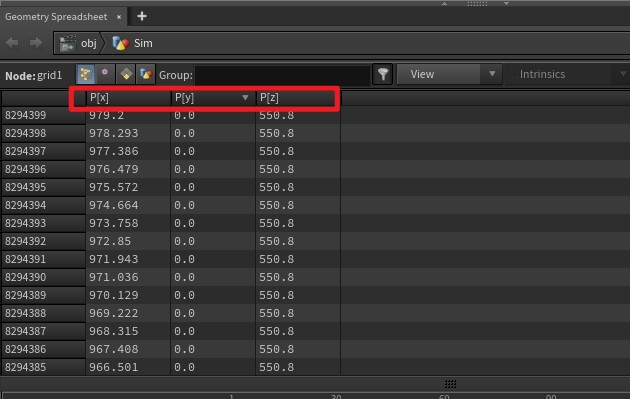Select the Primitives attribute class icon
Image resolution: width=630 pixels, height=399 pixels.
(x=126, y=74)
